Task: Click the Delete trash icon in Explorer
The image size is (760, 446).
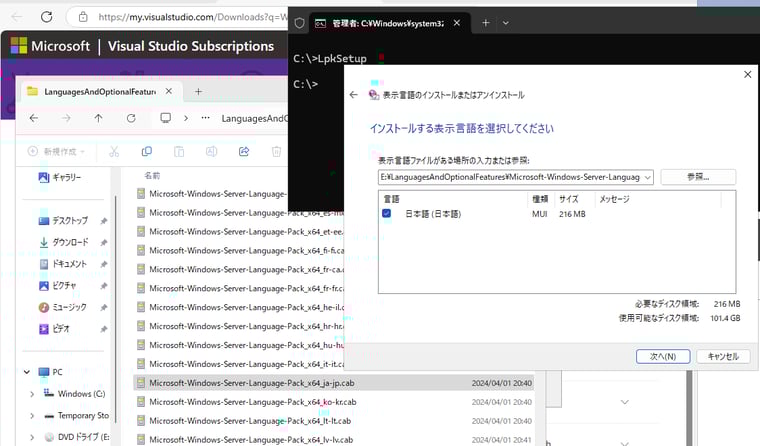Action: [276, 152]
